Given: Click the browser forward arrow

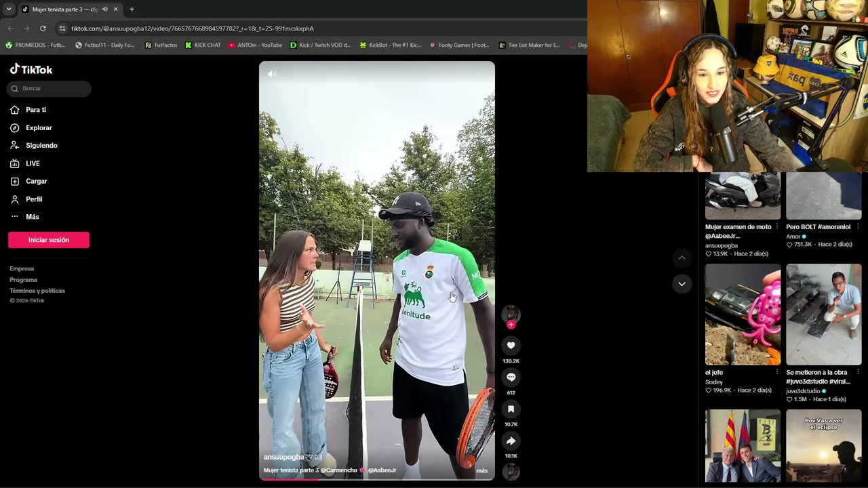Looking at the screenshot, I should 26,28.
